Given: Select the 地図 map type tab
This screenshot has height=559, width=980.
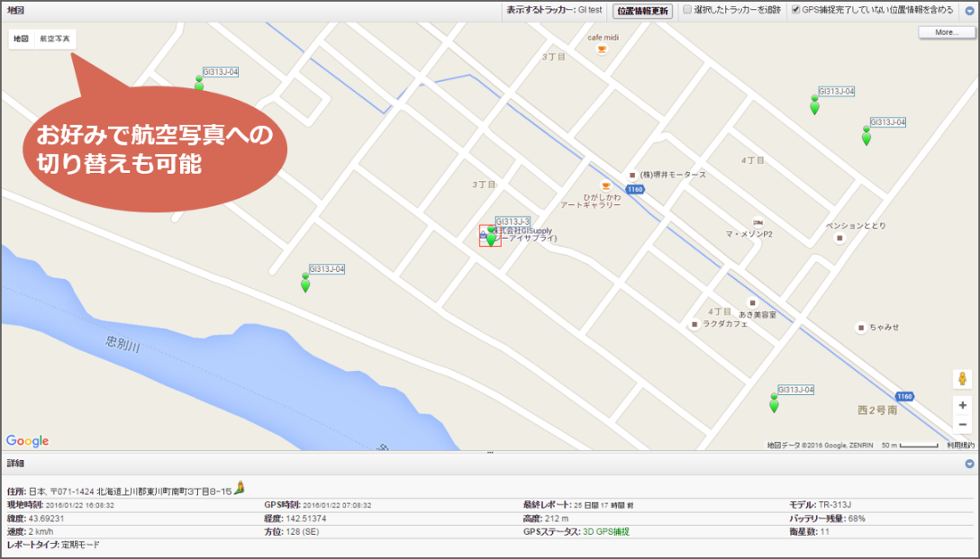Looking at the screenshot, I should (22, 39).
